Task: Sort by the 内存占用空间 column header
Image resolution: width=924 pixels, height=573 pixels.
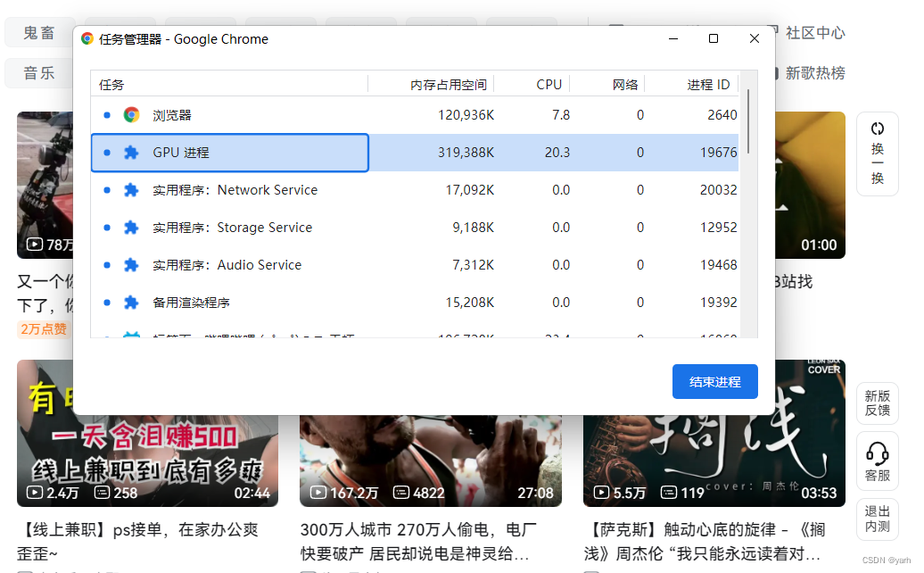Action: tap(431, 85)
